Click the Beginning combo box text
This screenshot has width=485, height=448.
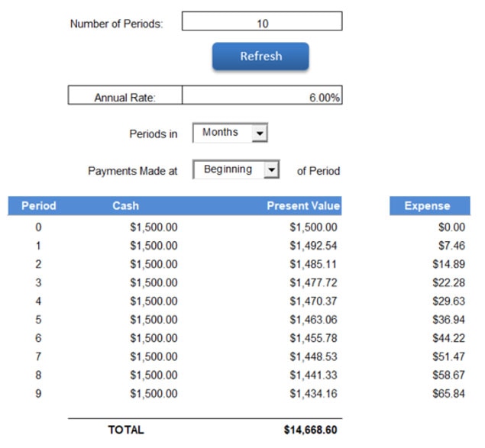click(228, 169)
